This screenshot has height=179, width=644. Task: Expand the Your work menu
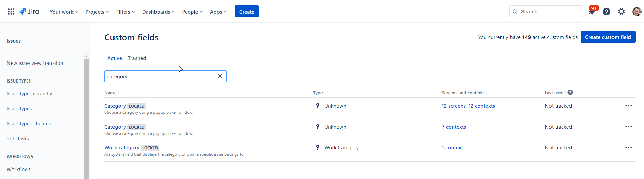(64, 12)
